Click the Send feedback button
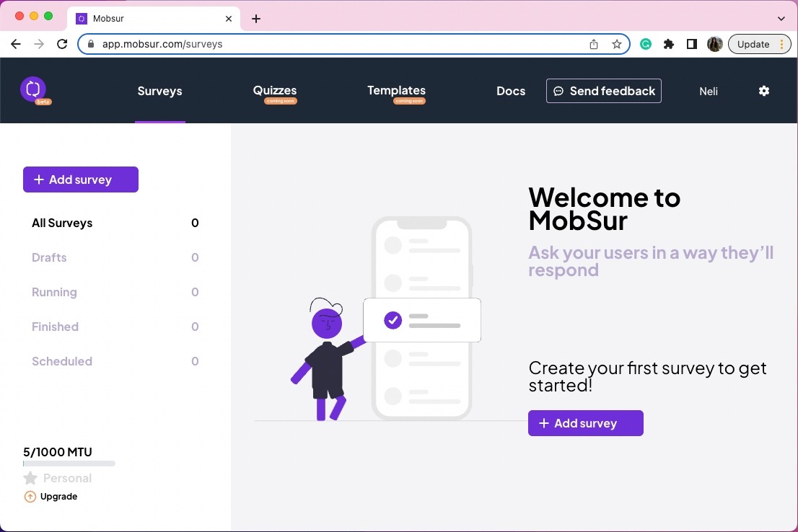Image resolution: width=798 pixels, height=532 pixels. pos(604,91)
